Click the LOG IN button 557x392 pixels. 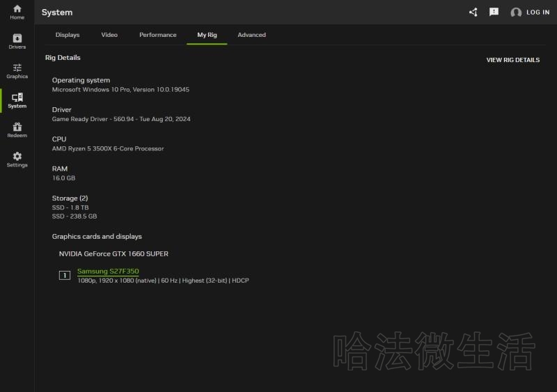(538, 12)
